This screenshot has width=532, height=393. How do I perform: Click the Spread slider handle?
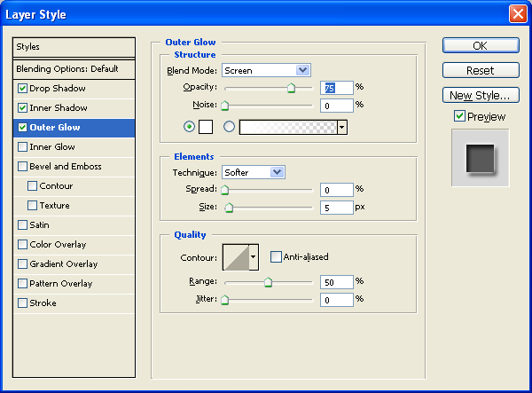(x=224, y=190)
